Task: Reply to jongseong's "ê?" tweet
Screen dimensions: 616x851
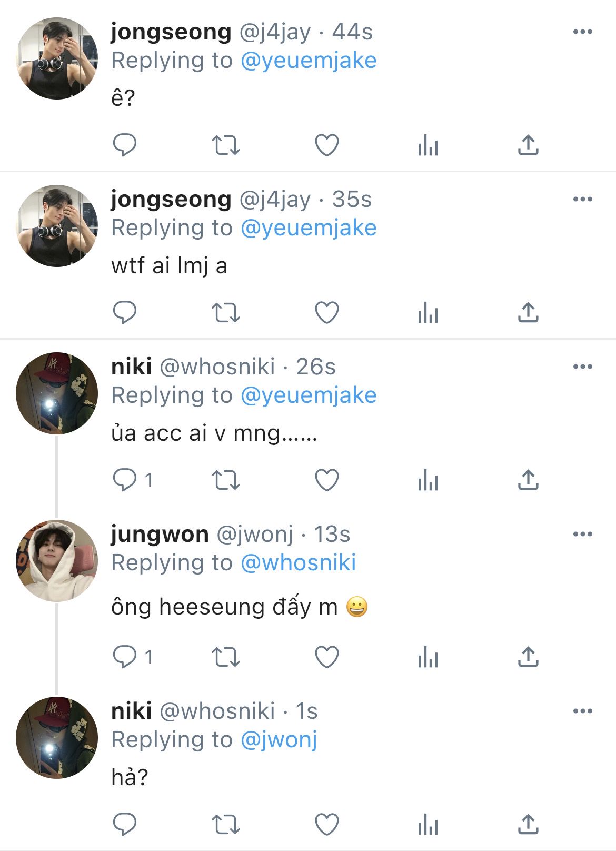Action: tap(125, 145)
